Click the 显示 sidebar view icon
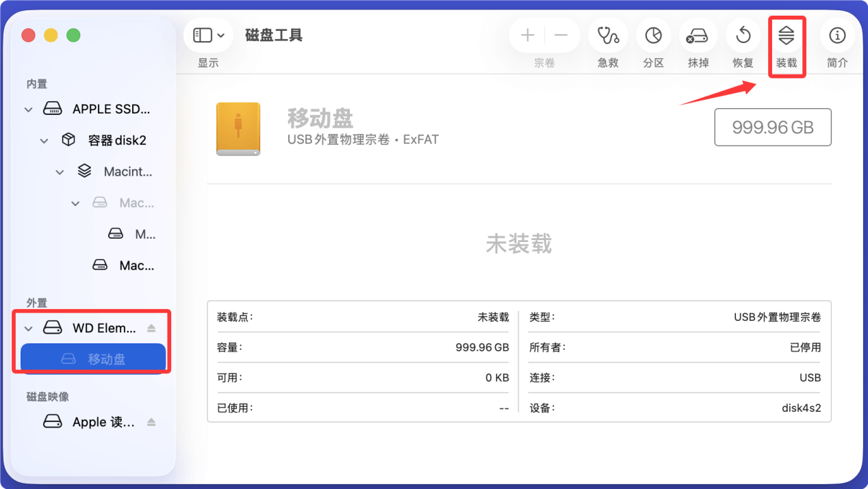The image size is (868, 489). click(x=203, y=34)
